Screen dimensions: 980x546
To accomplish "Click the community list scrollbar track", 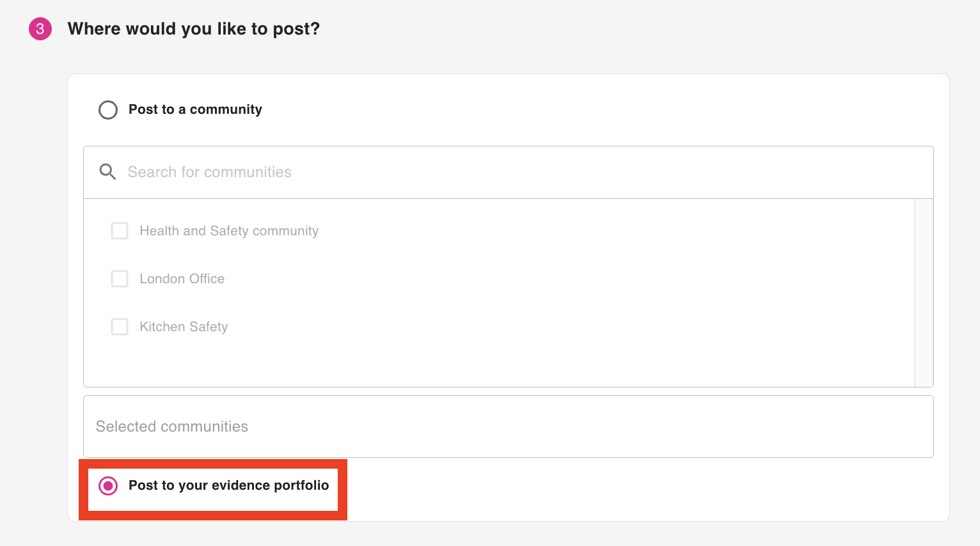I will click(x=924, y=292).
